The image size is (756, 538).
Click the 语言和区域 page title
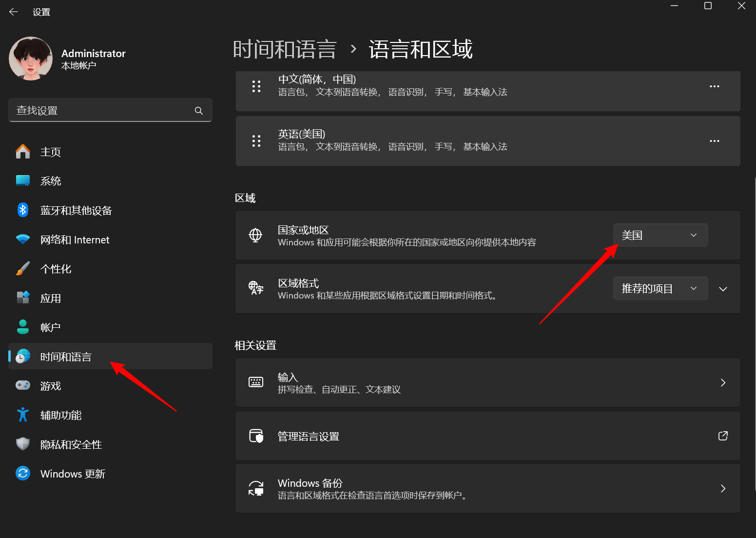[421, 49]
